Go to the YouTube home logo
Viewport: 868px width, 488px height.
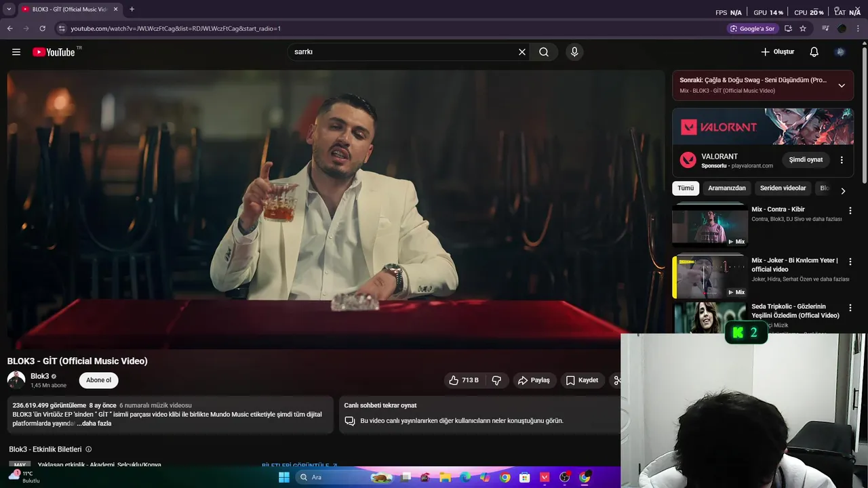(54, 52)
